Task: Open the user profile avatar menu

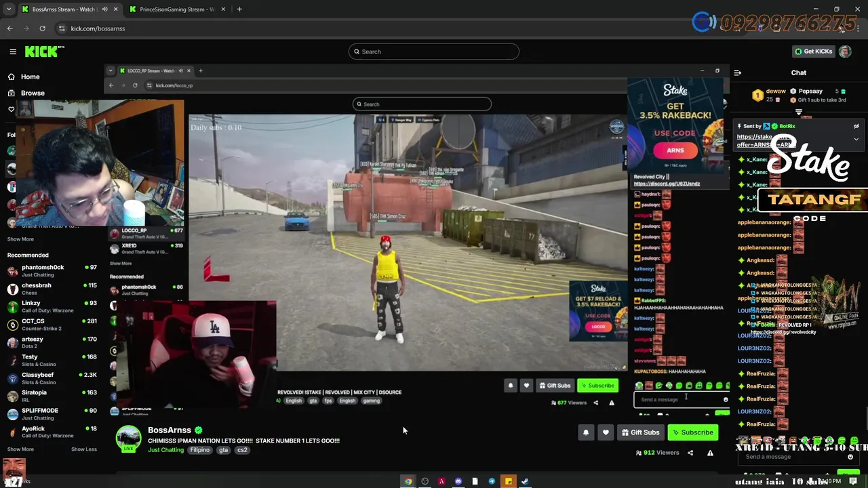Action: tap(845, 52)
